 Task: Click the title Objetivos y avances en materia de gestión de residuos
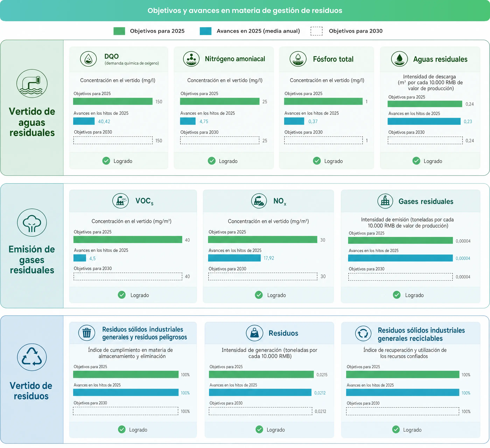(x=245, y=10)
